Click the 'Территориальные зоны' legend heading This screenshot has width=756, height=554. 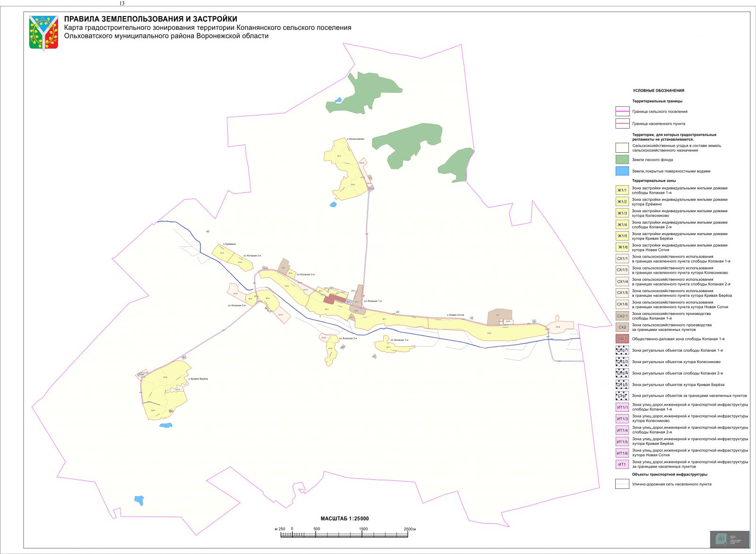(654, 181)
